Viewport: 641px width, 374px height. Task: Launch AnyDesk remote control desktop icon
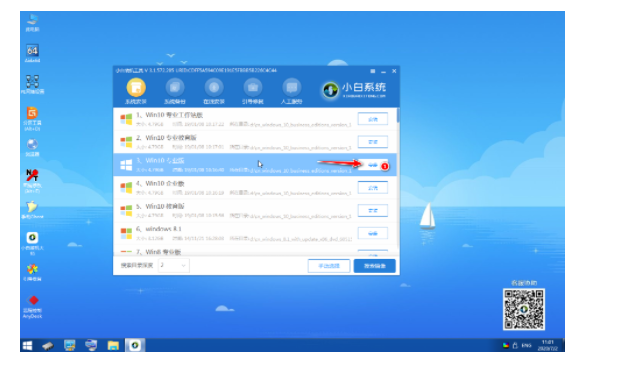click(32, 307)
